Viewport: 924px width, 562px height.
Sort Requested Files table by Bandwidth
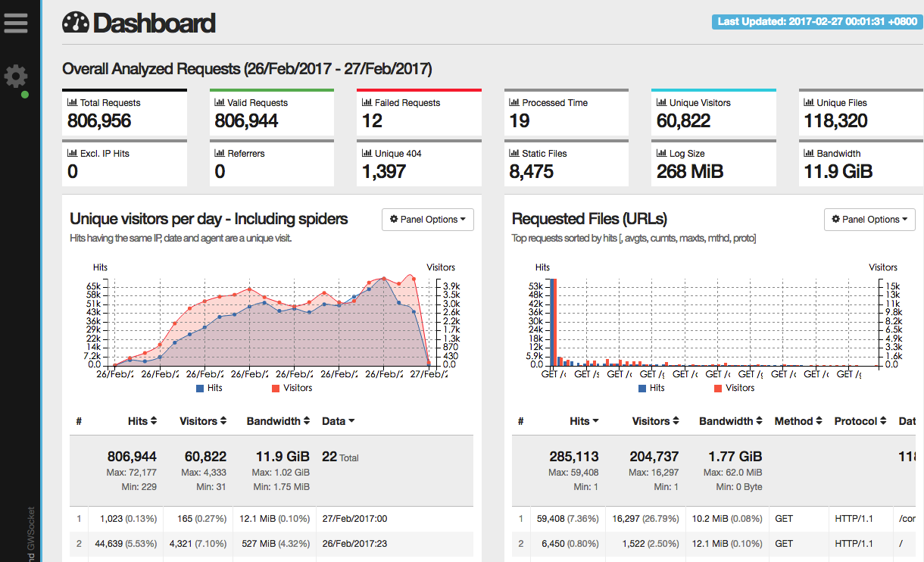(x=731, y=421)
